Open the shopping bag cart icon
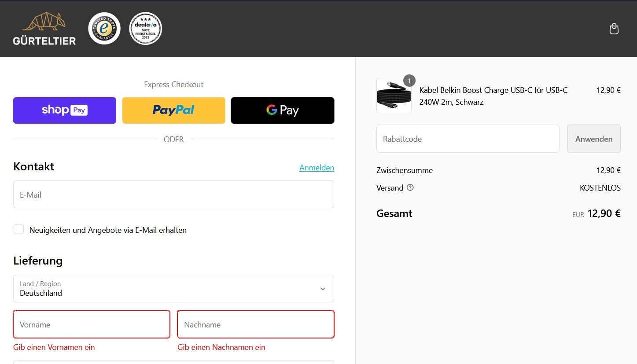 coord(614,29)
